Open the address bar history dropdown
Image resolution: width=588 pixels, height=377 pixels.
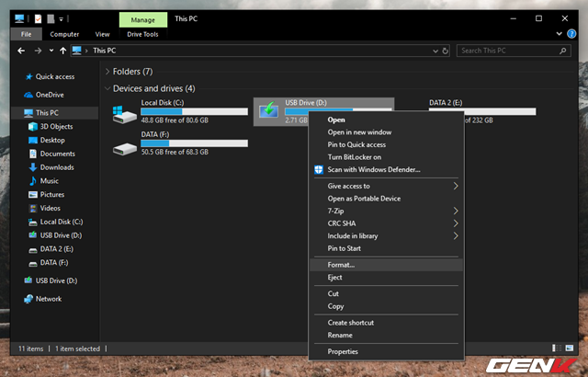pyautogui.click(x=435, y=51)
